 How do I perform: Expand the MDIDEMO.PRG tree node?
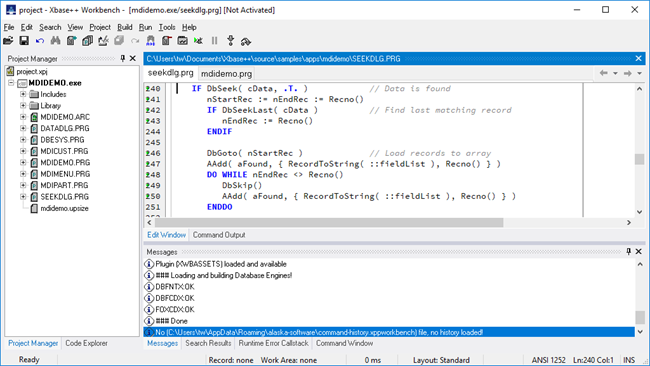pyautogui.click(x=23, y=162)
